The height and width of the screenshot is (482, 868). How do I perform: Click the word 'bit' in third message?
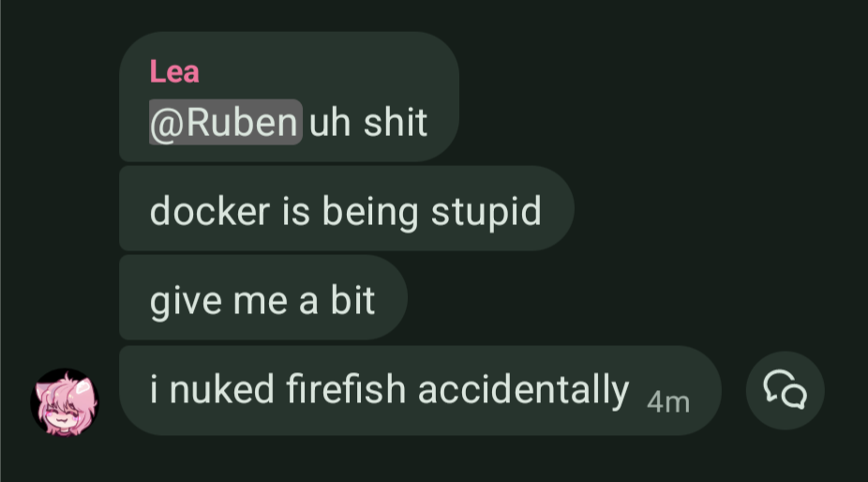(x=352, y=300)
